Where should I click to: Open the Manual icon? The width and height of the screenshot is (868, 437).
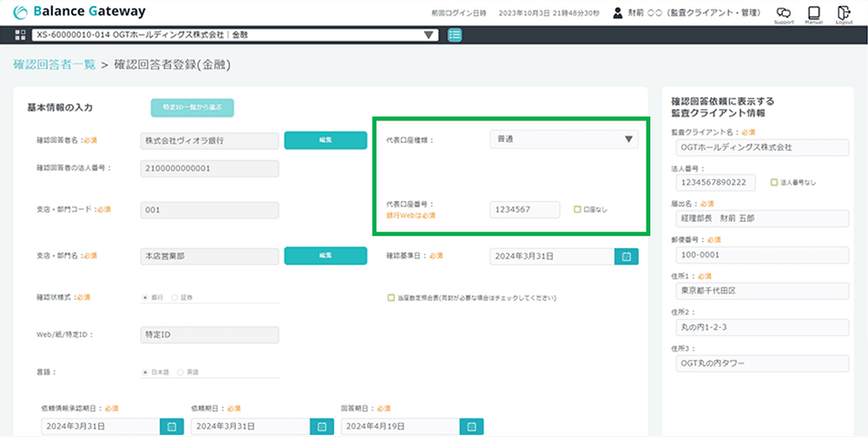pyautogui.click(x=813, y=13)
